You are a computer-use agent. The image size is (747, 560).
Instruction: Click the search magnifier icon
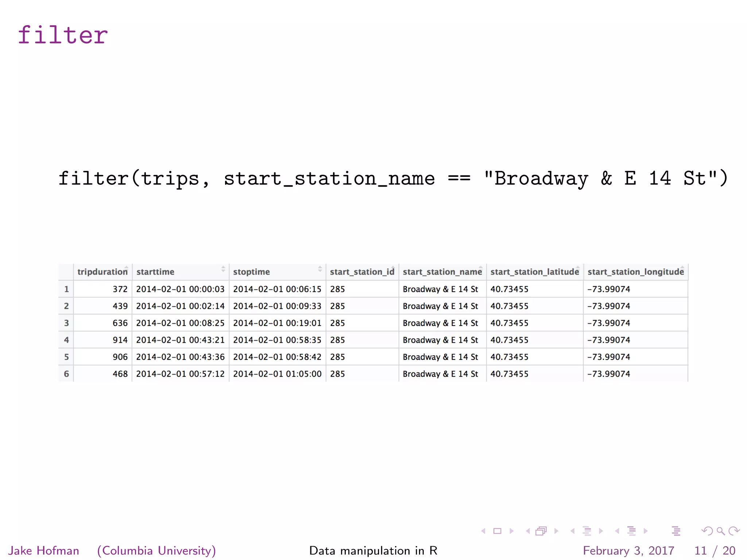point(720,531)
